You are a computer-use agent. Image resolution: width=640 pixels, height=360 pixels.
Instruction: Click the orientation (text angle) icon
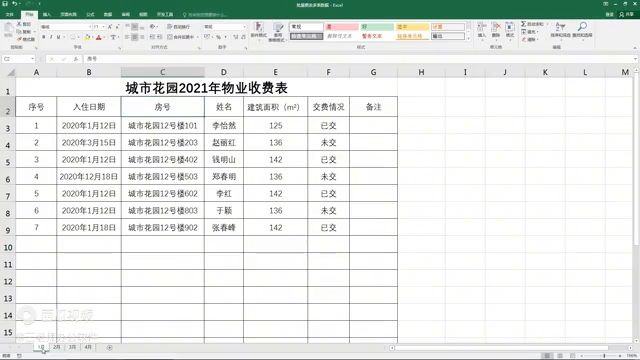[153, 27]
